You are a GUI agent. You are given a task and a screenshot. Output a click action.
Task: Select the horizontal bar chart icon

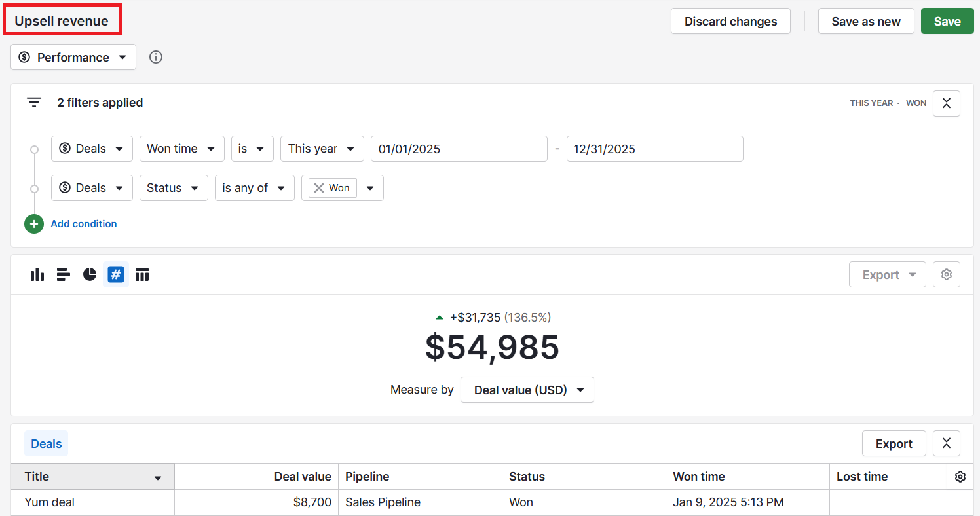point(64,274)
